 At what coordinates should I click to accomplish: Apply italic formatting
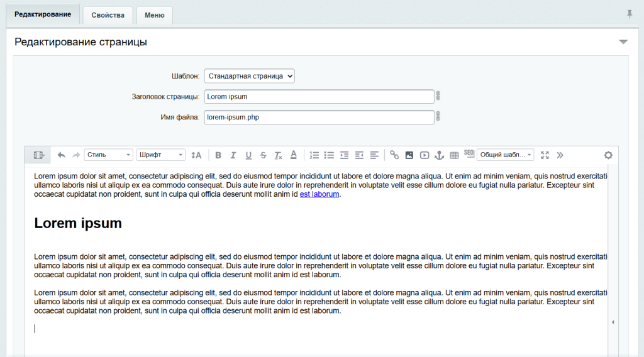(233, 155)
